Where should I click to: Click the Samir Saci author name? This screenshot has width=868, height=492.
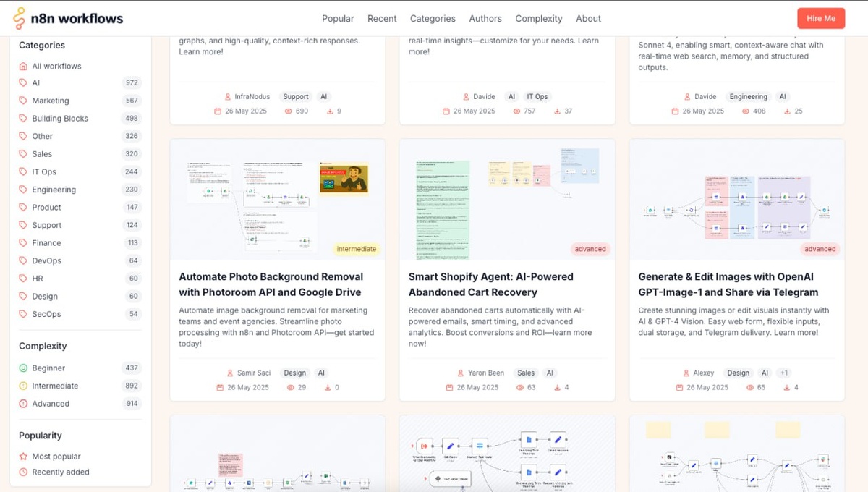coord(254,373)
